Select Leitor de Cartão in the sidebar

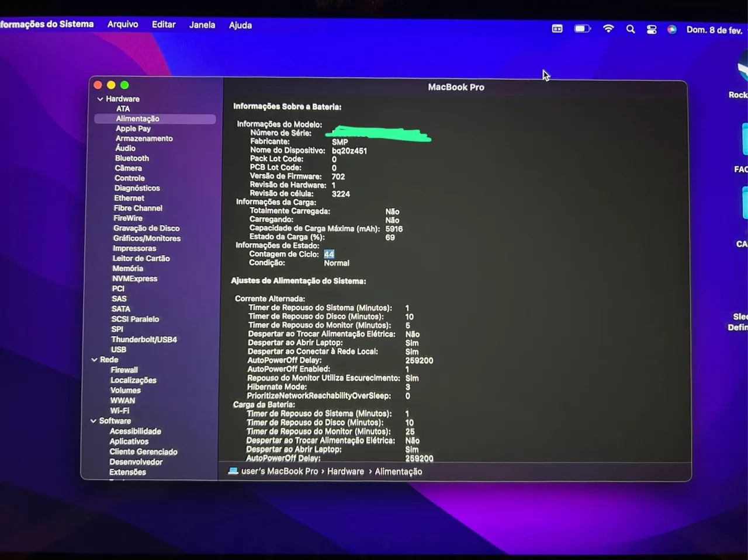tap(141, 258)
